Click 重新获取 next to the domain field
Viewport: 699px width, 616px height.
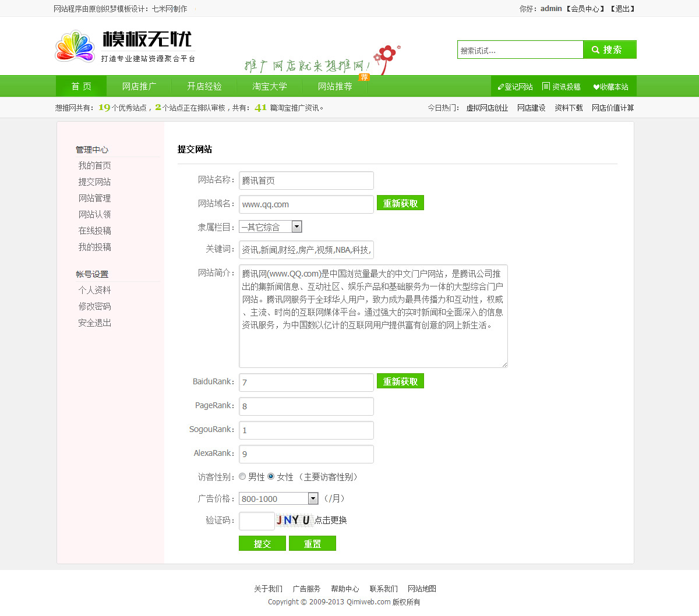400,203
